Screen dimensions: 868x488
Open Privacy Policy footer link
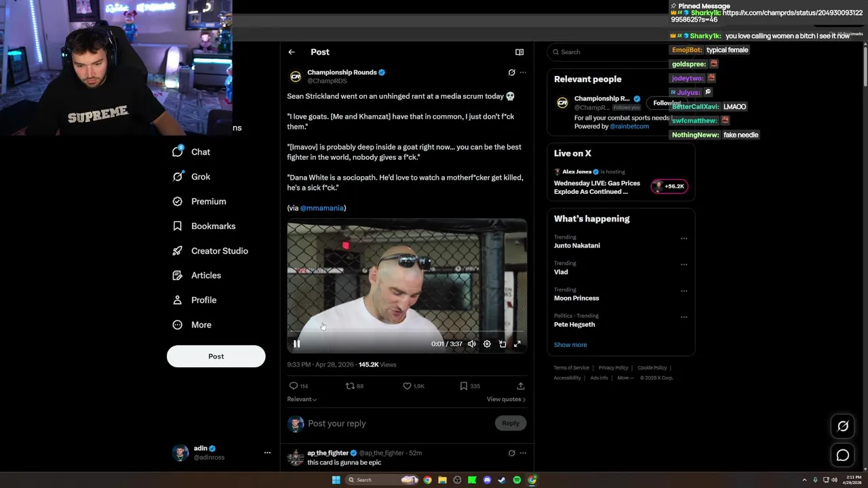(x=614, y=368)
